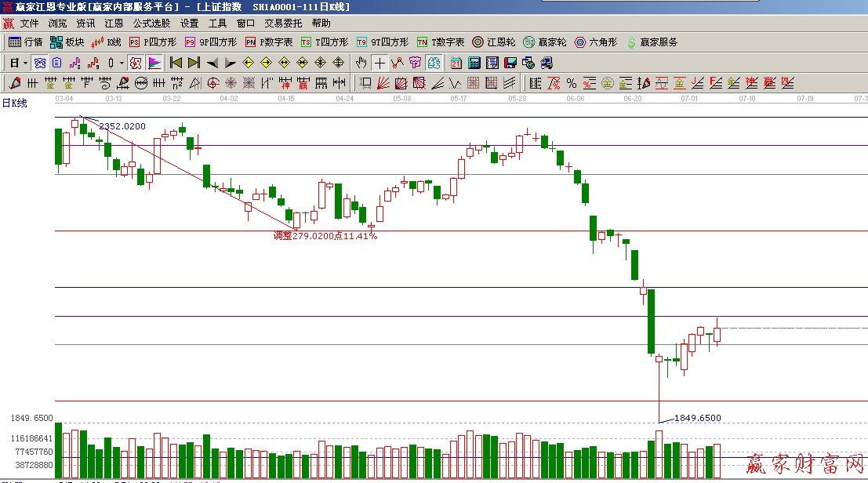Click the 赢家服务 button

coord(651,42)
